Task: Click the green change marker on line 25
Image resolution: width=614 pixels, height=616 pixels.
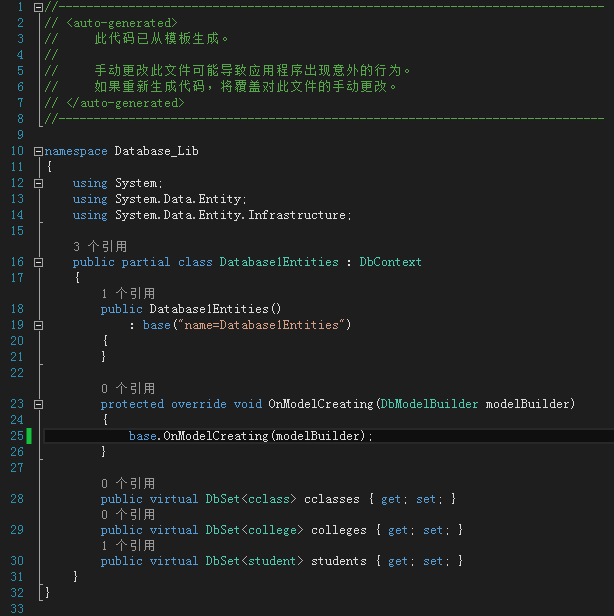Action: pyautogui.click(x=29, y=436)
